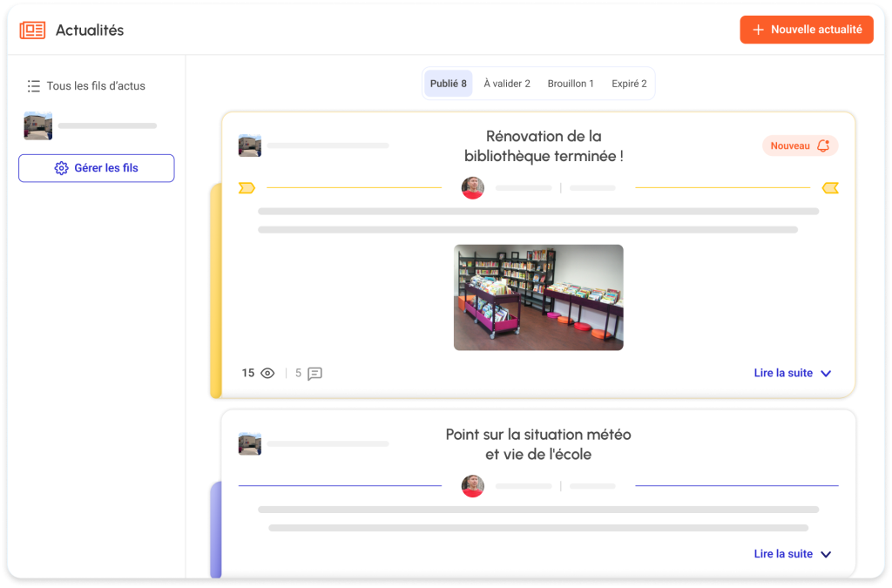
Task: Click the Actualités newspaper icon
Action: click(x=32, y=30)
